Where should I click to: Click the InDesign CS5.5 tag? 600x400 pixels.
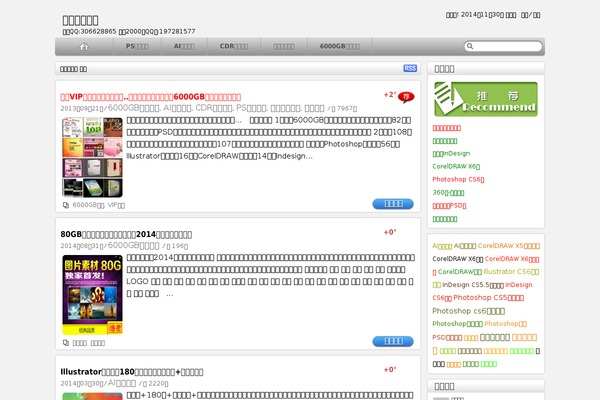(x=473, y=285)
